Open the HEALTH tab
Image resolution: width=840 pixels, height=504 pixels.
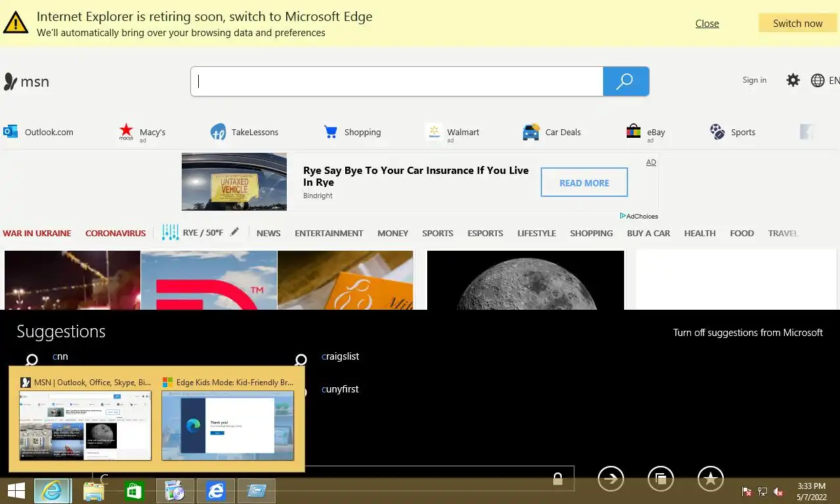[700, 233]
